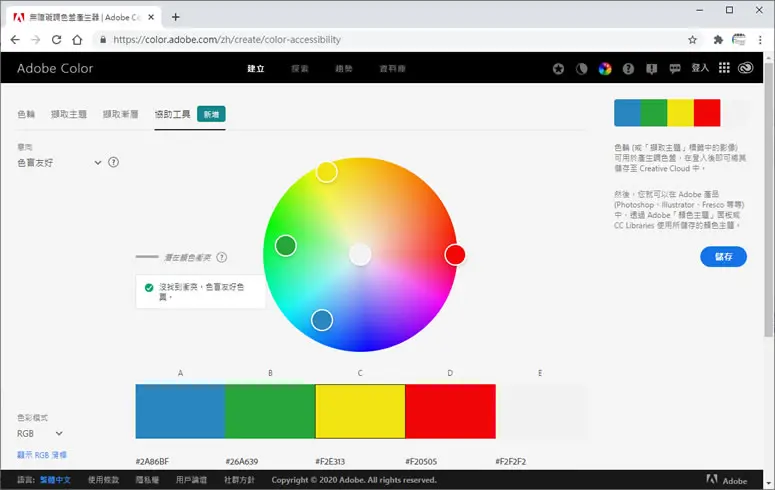Viewport: 775px width, 490px height.
Task: Click the red handle on color wheel
Action: coord(455,255)
